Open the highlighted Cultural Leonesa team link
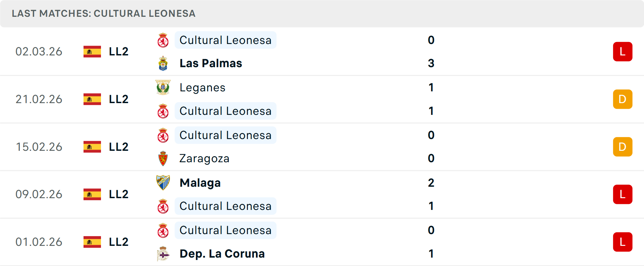Image resolution: width=644 pixels, height=266 pixels. [225, 40]
